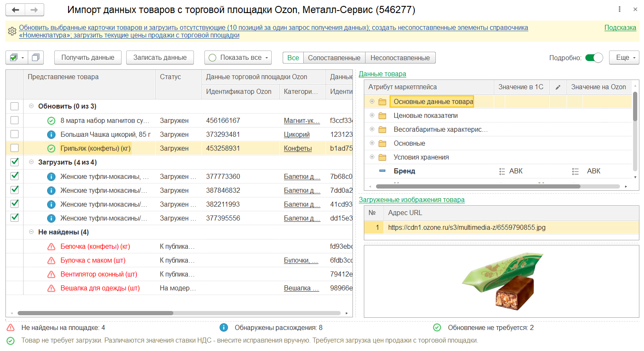Screen dimensions: 644x351
Task: Uncheck the Загрузить (4 из 4) group checkbox
Action: point(15,162)
